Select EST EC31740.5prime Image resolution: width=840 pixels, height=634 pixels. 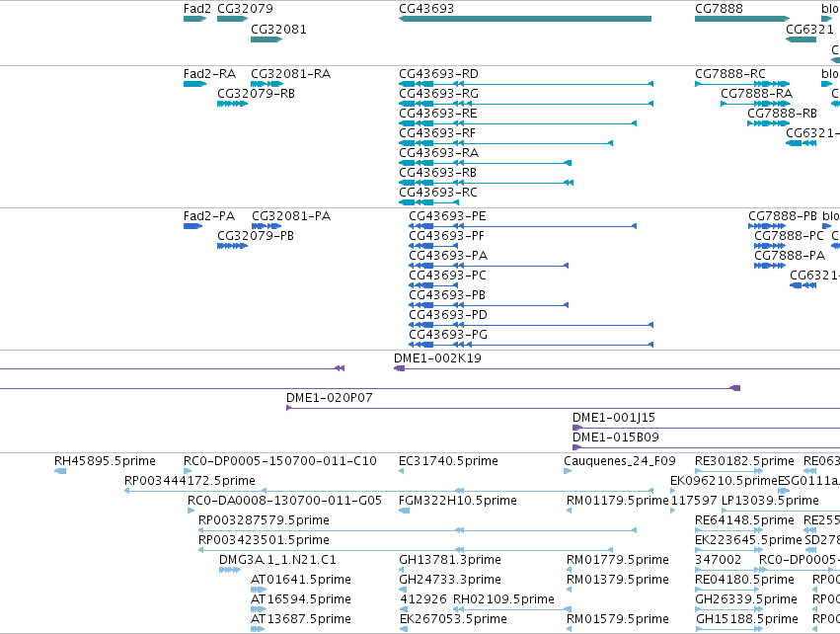[x=402, y=472]
